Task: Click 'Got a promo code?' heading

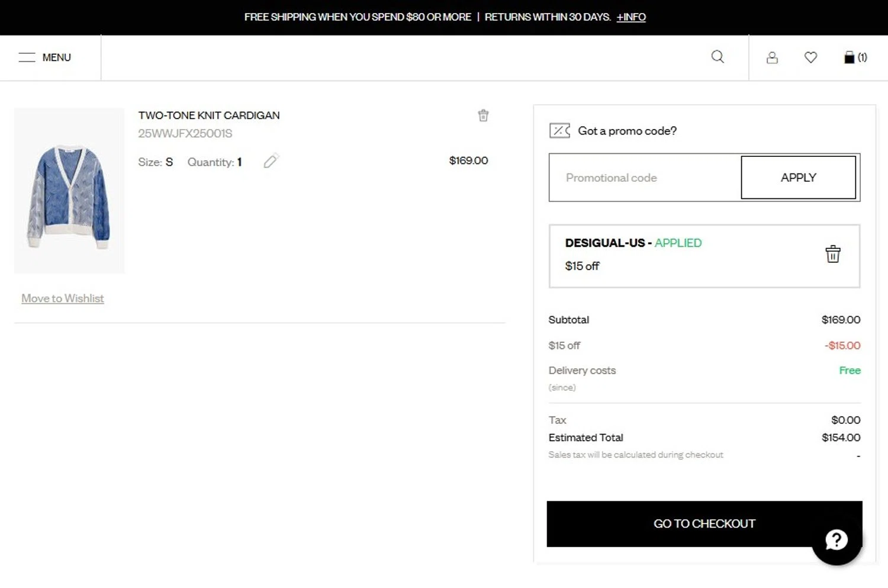Action: [627, 131]
